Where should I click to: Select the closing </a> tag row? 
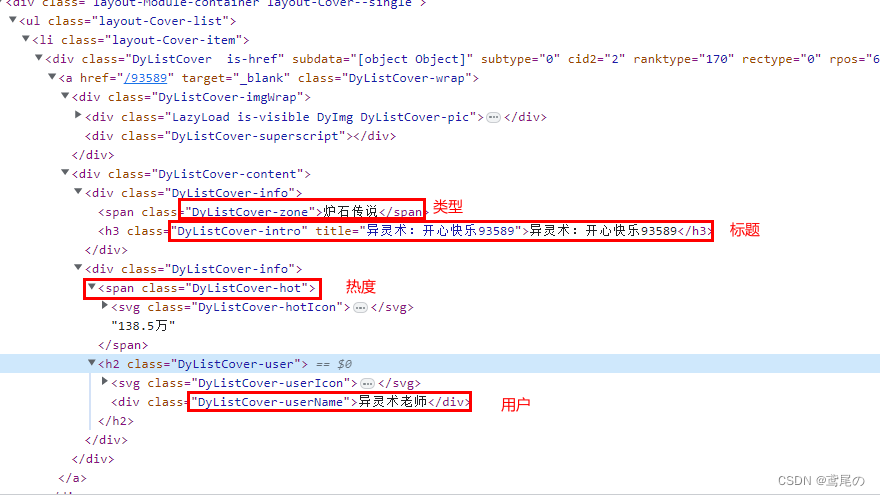(72, 478)
